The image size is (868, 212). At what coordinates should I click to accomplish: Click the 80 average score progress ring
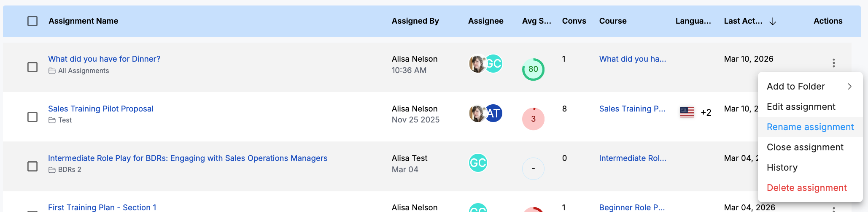[x=533, y=69]
